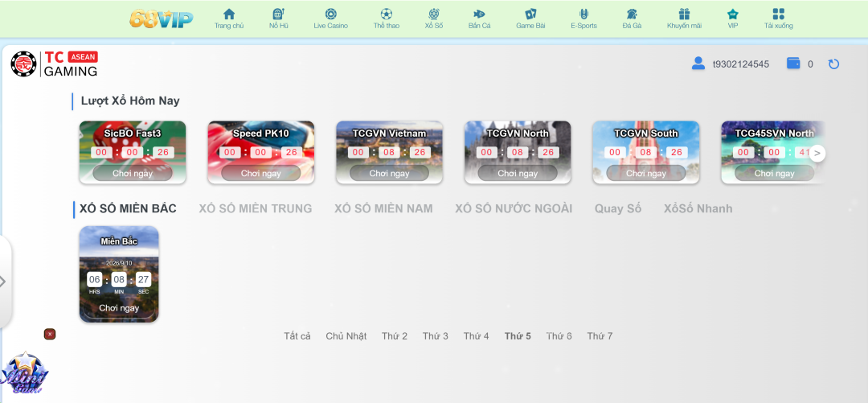
Task: Filter by Thứ 5
Action: point(518,336)
